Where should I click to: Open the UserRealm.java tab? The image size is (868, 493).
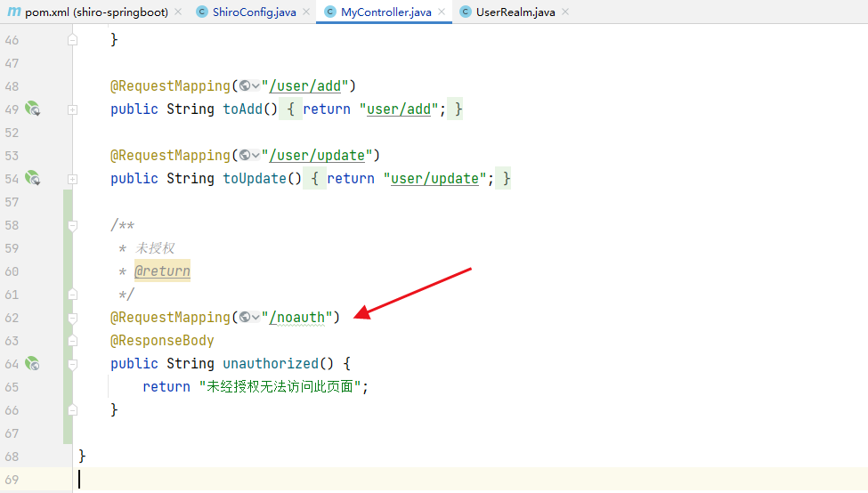[515, 12]
